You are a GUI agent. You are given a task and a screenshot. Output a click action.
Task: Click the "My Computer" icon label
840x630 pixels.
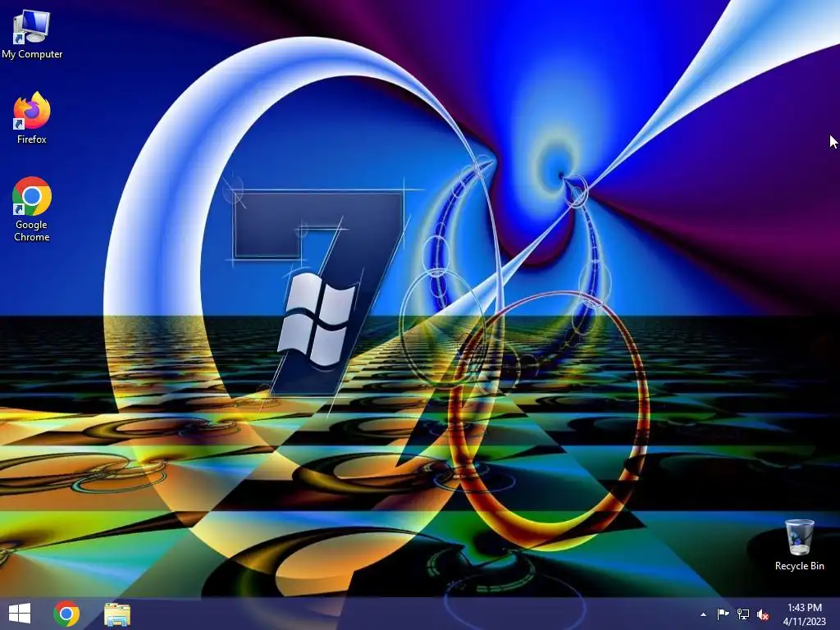[32, 54]
